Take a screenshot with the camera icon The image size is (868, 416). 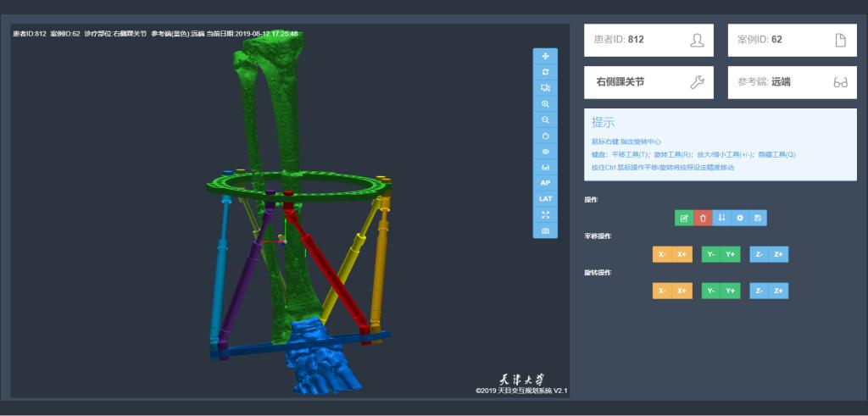point(545,230)
